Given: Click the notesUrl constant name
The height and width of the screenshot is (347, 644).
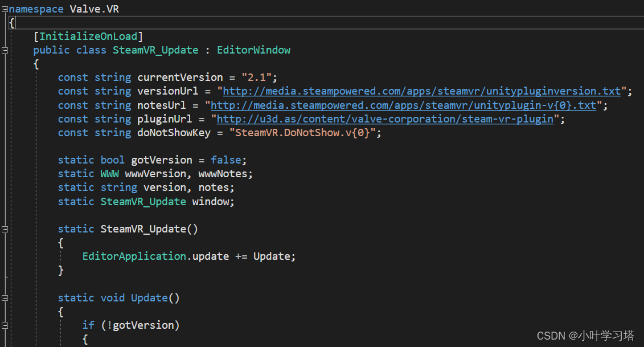Looking at the screenshot, I should (161, 105).
